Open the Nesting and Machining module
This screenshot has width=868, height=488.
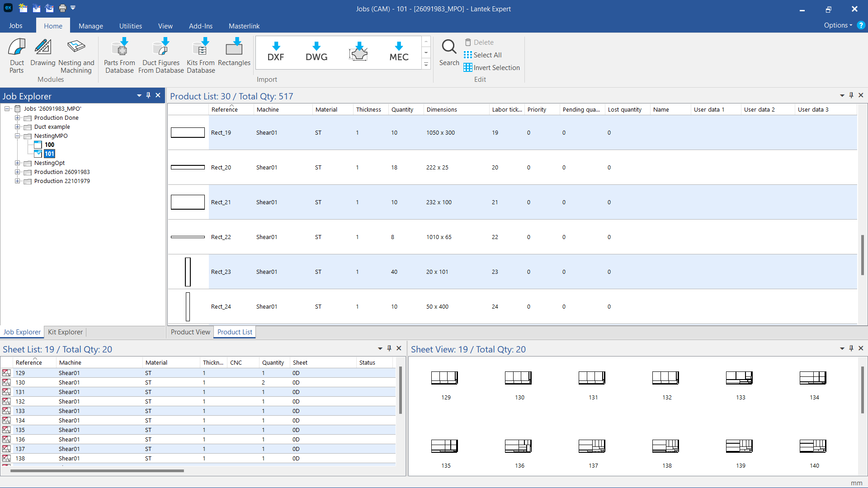[76, 55]
